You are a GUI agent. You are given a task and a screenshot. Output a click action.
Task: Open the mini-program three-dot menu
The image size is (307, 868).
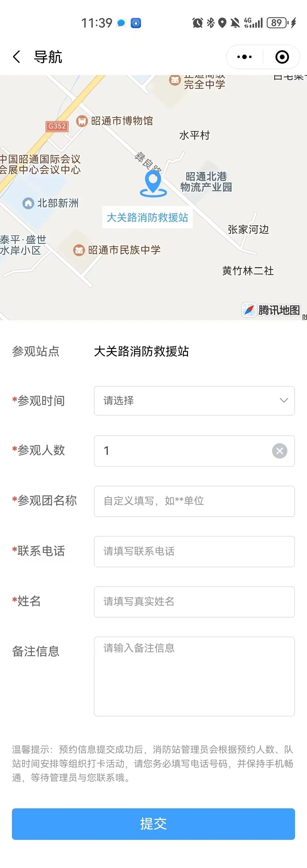244,57
